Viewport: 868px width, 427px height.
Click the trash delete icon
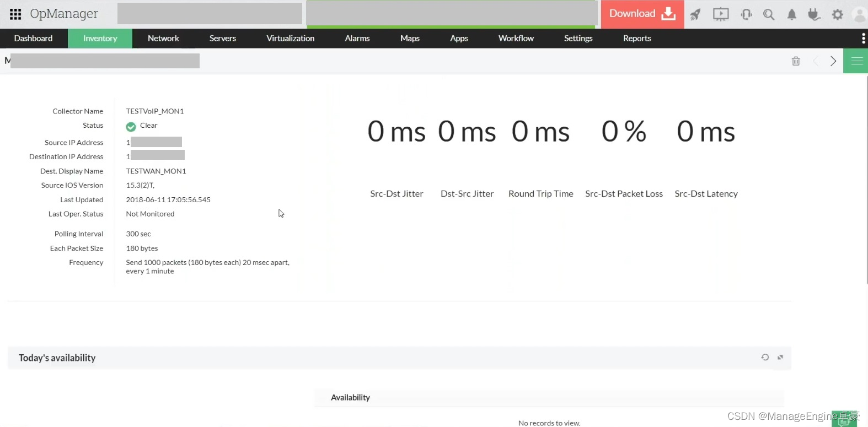[796, 61]
